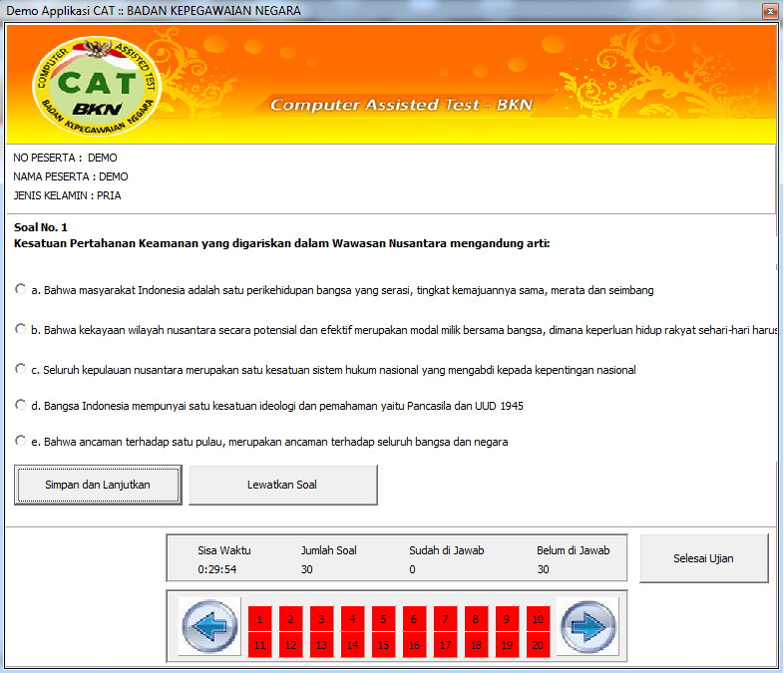
Task: Select question number 7 tile
Action: click(x=446, y=619)
